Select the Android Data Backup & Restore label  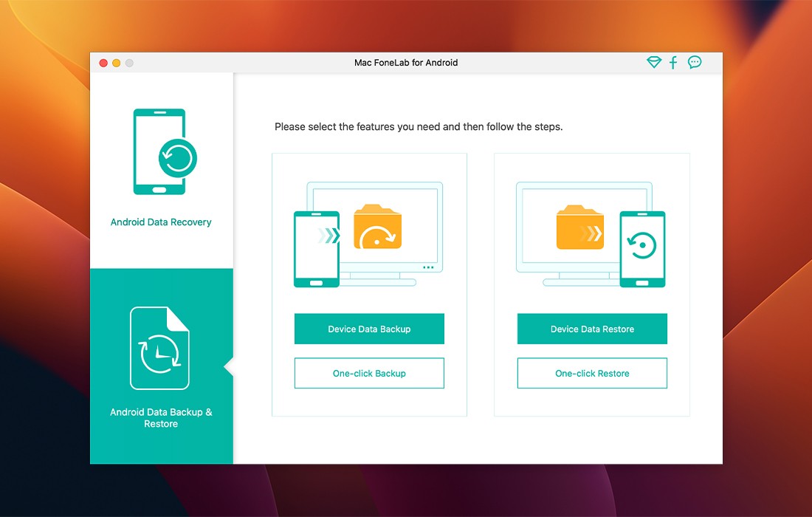click(161, 418)
